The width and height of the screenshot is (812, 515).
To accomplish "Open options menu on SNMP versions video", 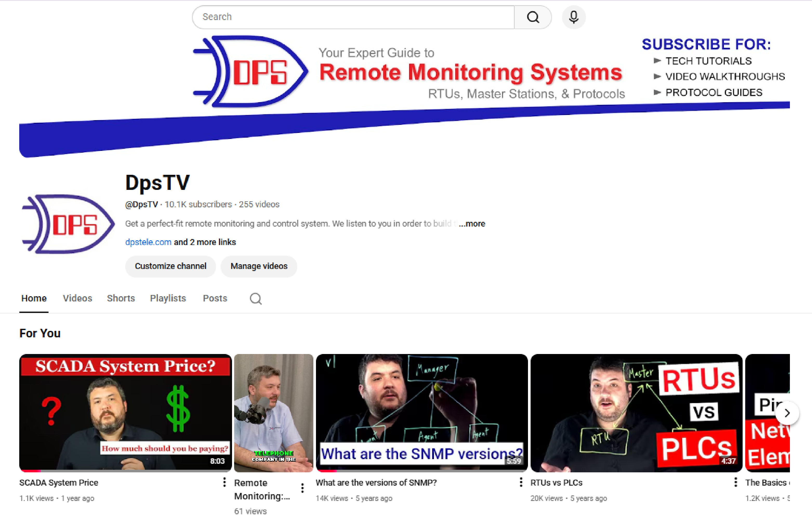I will 521,482.
